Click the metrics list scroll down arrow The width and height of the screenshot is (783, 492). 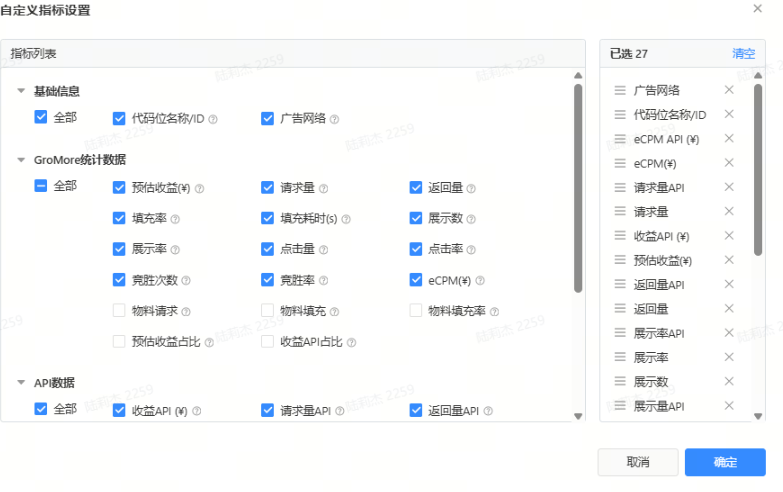tap(577, 415)
